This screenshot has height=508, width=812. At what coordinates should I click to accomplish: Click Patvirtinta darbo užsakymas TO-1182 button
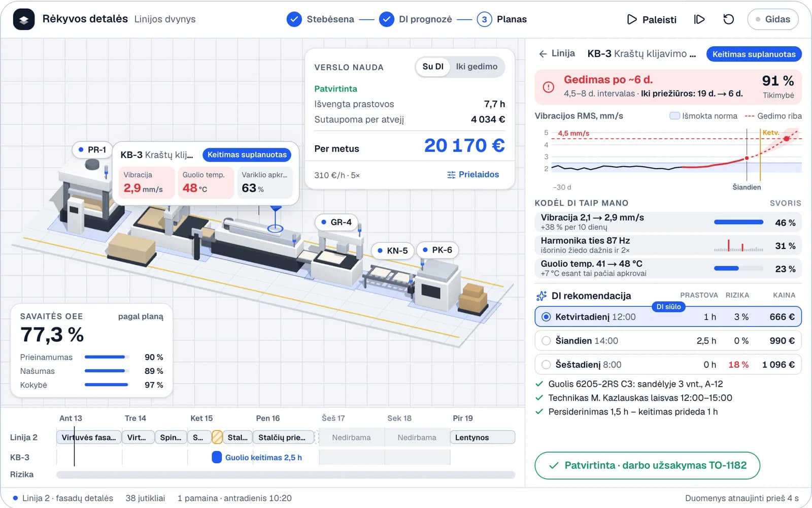[648, 465]
